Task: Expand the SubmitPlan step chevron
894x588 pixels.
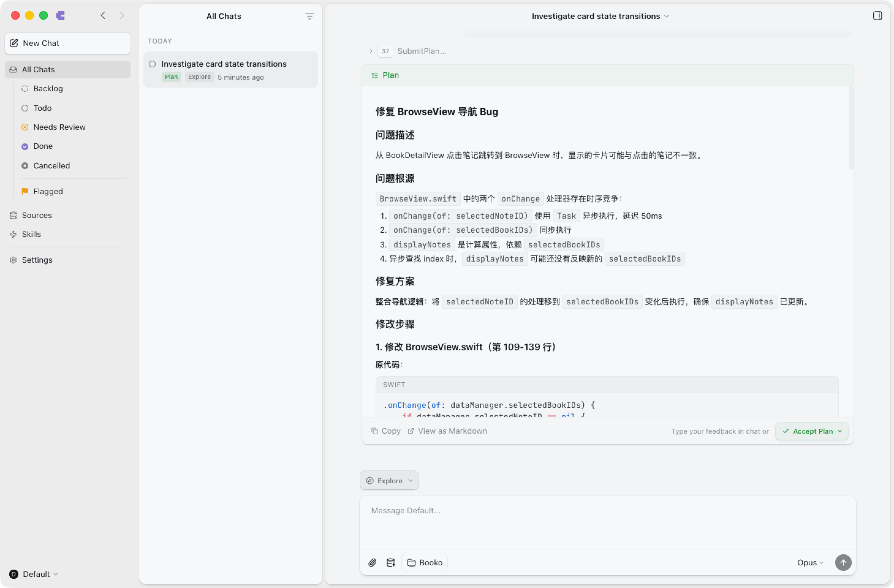Action: [371, 51]
